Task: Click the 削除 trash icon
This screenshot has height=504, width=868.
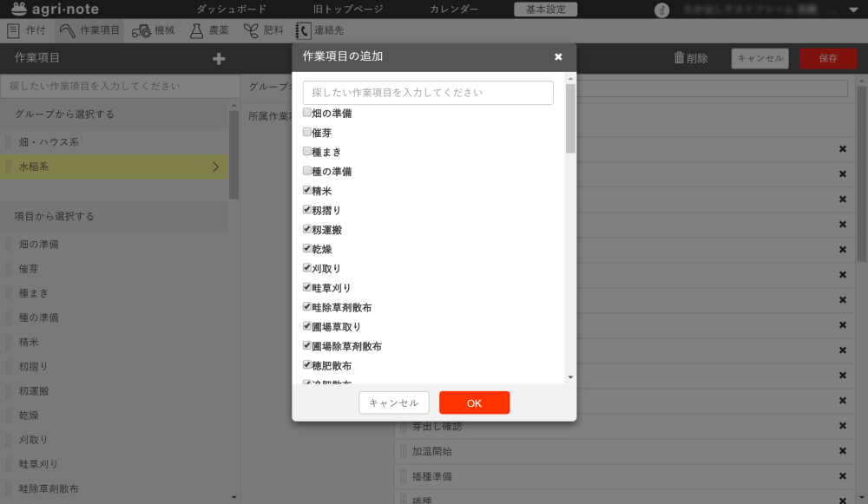Action: click(x=680, y=59)
